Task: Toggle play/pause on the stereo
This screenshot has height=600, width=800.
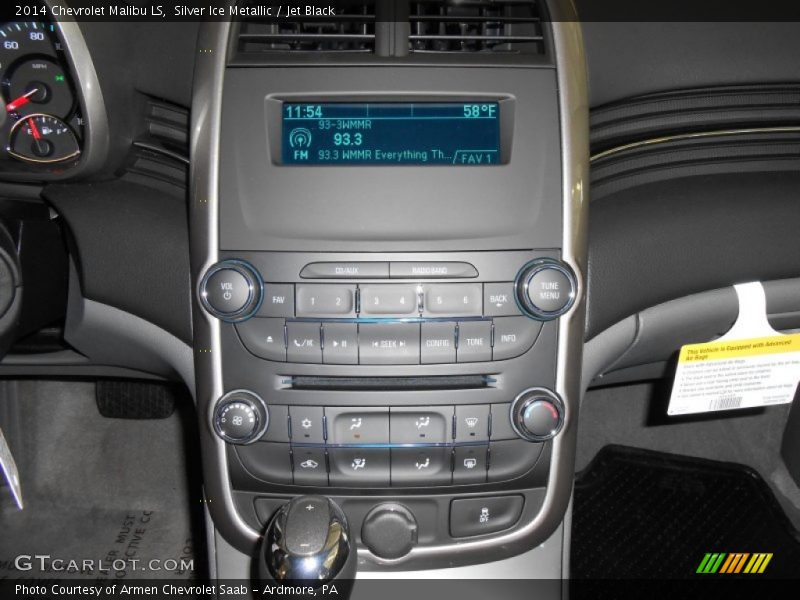Action: (340, 343)
